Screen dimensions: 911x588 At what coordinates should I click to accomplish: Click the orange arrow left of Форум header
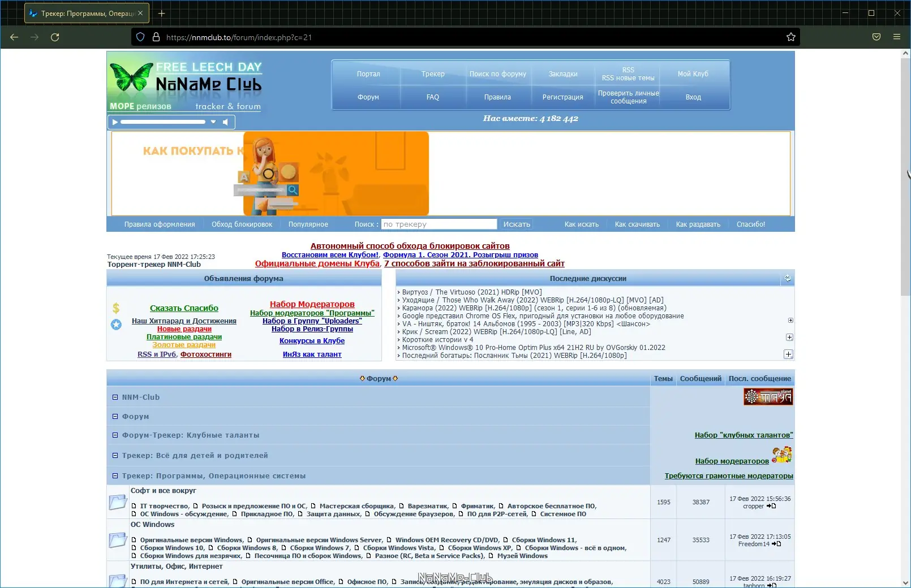[362, 379]
